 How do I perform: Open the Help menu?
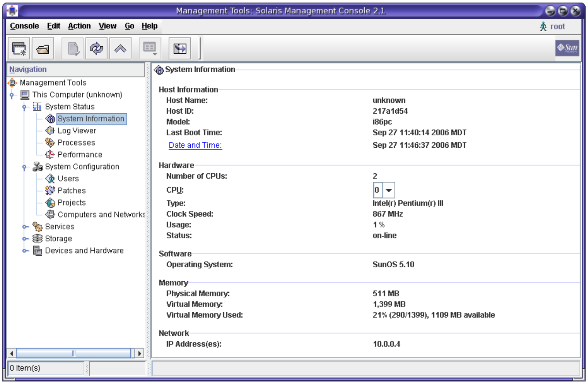pyautogui.click(x=150, y=26)
